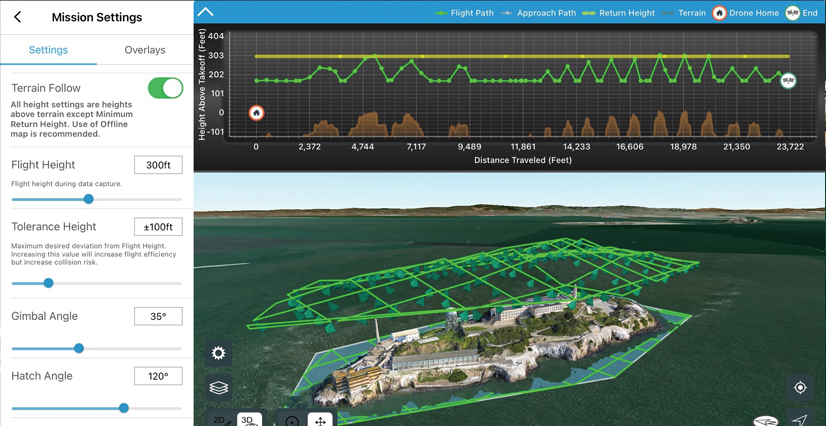Click 'Flight height during data capture.' description
Screen dimensions: 826x426
pyautogui.click(x=66, y=184)
